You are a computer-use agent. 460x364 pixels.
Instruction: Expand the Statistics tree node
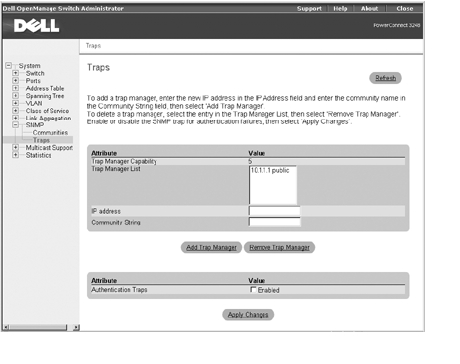tap(15, 155)
